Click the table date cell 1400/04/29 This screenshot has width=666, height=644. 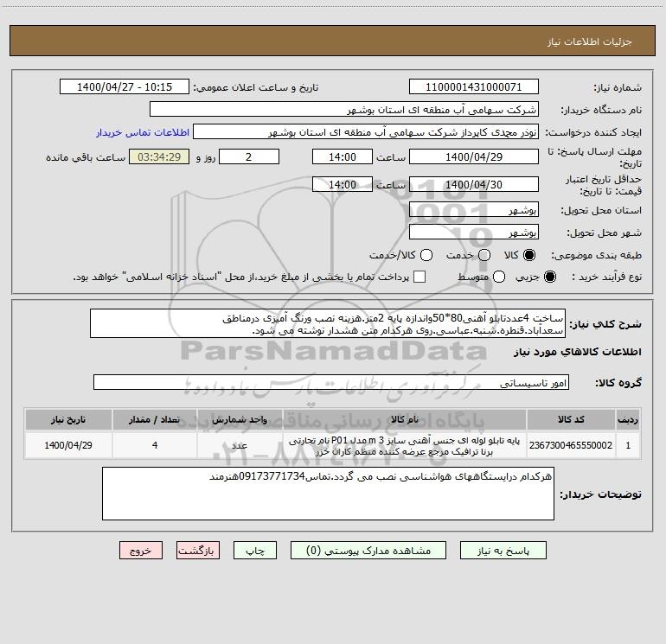pos(68,445)
